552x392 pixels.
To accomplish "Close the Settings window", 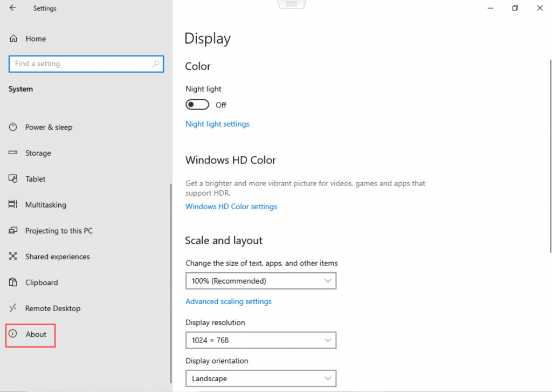I will coord(540,8).
